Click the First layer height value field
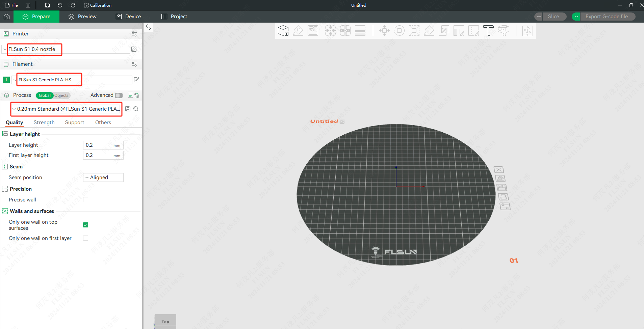The width and height of the screenshot is (644, 329). (x=103, y=155)
